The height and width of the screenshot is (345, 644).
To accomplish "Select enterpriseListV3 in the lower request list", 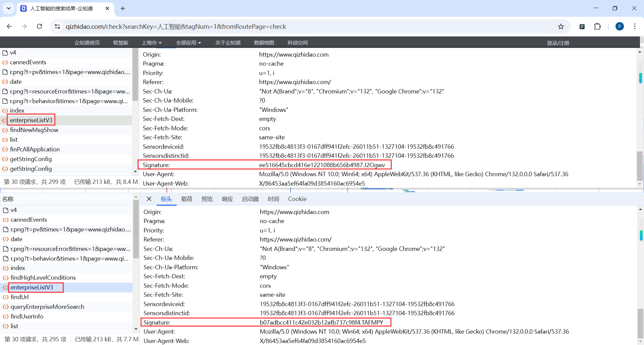I will click(32, 287).
